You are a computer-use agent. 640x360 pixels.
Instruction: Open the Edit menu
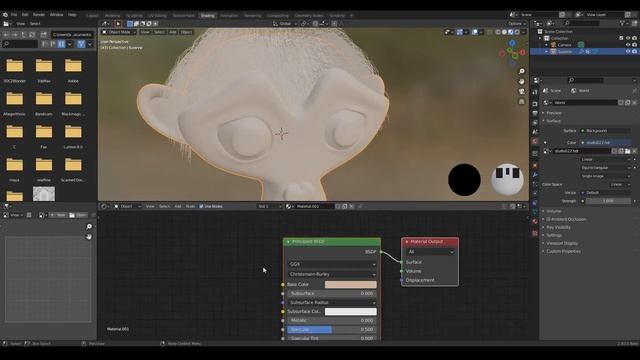(25, 14)
